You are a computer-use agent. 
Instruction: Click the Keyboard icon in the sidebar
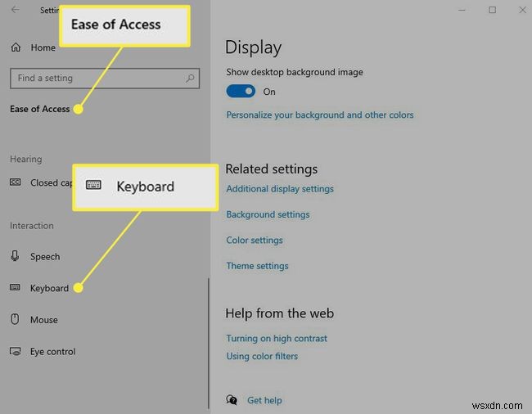coord(15,287)
